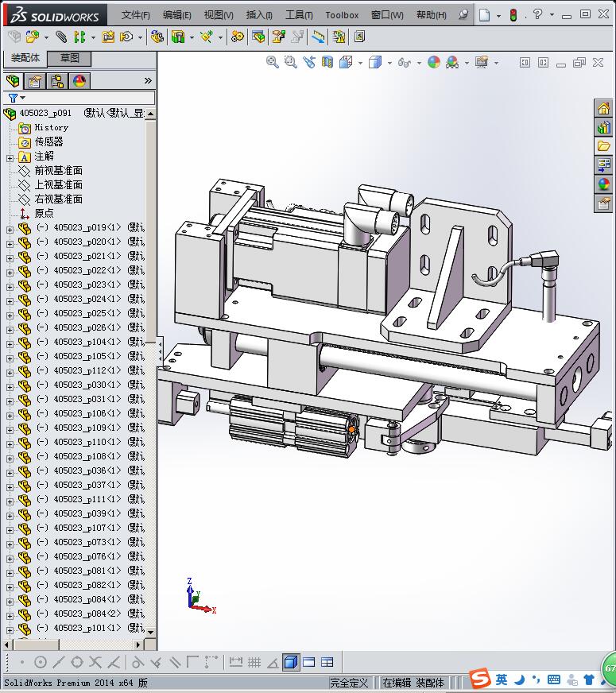Open Appearances color ball tab in task pane

(603, 184)
